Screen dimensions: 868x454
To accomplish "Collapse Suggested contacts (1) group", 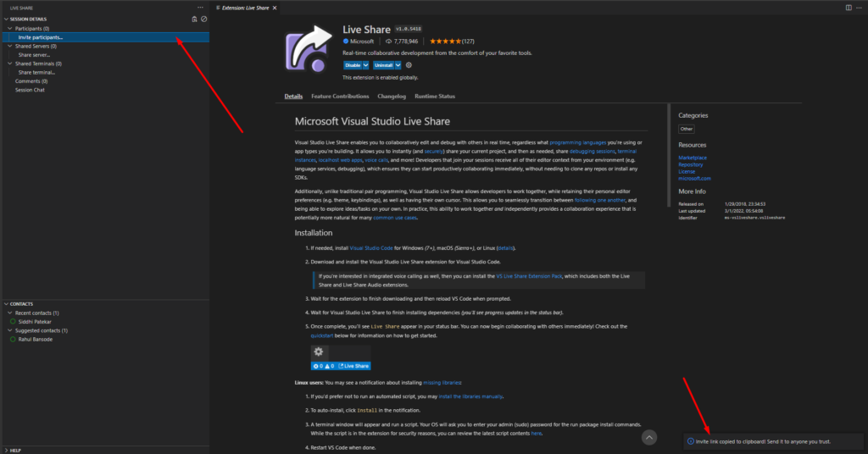I will [x=10, y=330].
